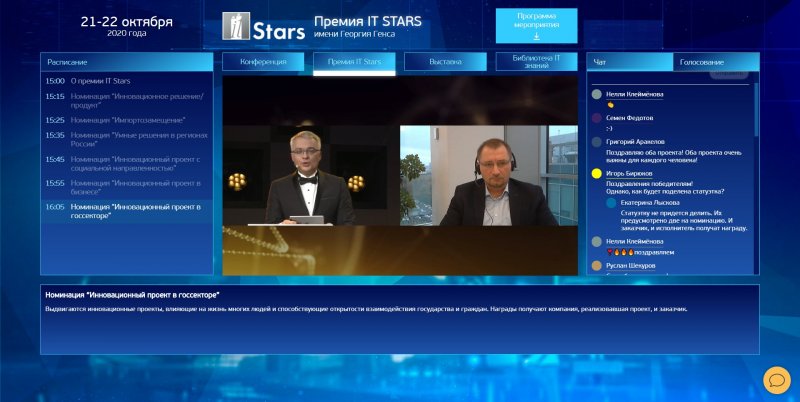
Task: Click the Программа мероприятия button
Action: point(537,26)
